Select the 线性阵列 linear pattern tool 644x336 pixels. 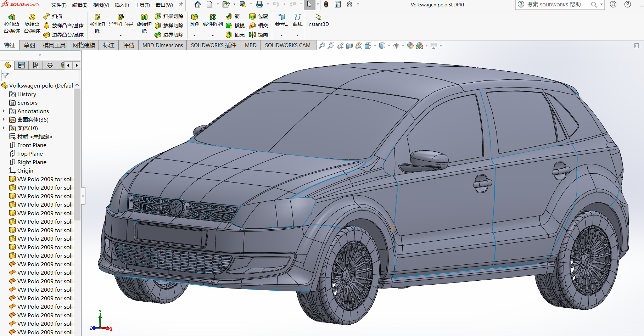(213, 21)
